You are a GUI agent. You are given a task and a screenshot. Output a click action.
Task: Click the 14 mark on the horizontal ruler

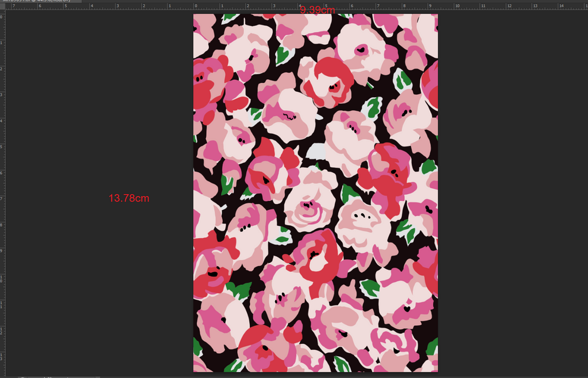click(562, 6)
